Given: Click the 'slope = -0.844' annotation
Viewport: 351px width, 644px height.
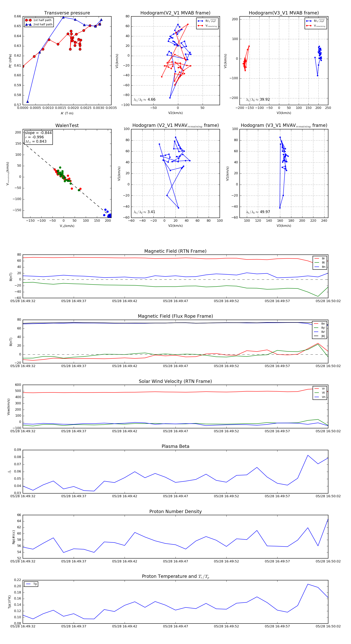Looking at the screenshot, I should [x=38, y=133].
